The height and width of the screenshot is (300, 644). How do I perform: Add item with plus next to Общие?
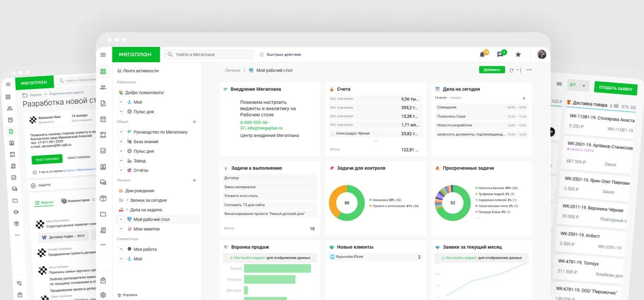pos(195,122)
